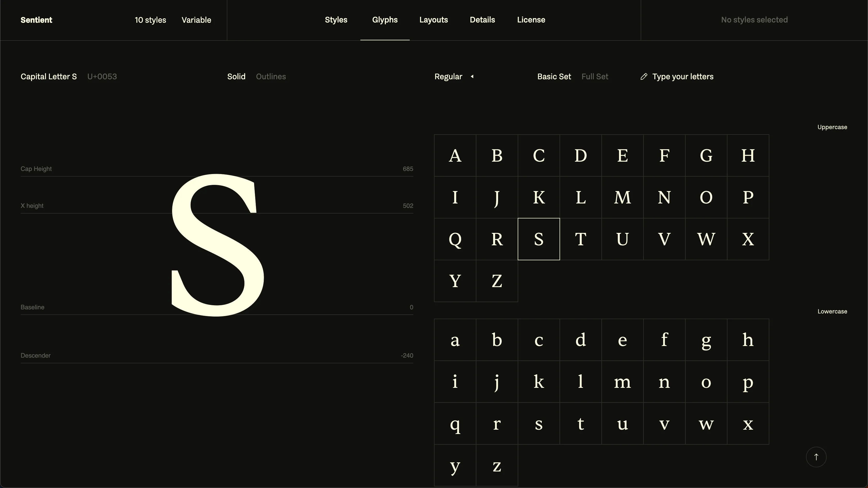
Task: Click the back arrow beside Regular weight
Action: coord(472,76)
